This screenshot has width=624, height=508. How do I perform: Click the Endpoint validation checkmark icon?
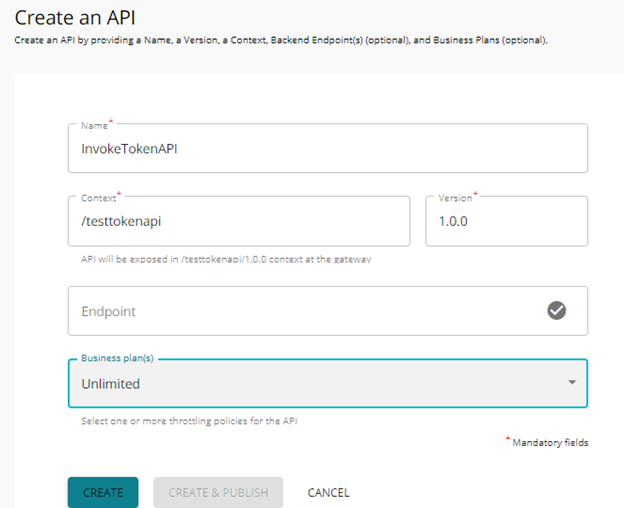(x=557, y=311)
